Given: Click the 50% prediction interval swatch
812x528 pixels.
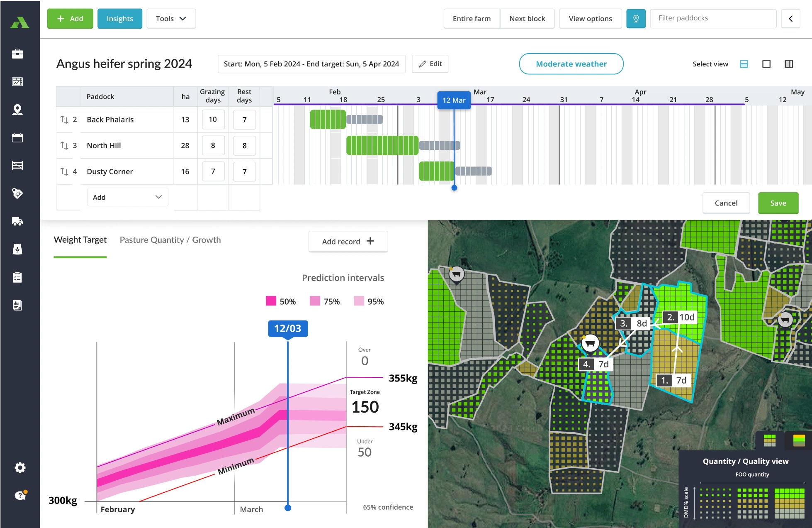Looking at the screenshot, I should pos(271,301).
